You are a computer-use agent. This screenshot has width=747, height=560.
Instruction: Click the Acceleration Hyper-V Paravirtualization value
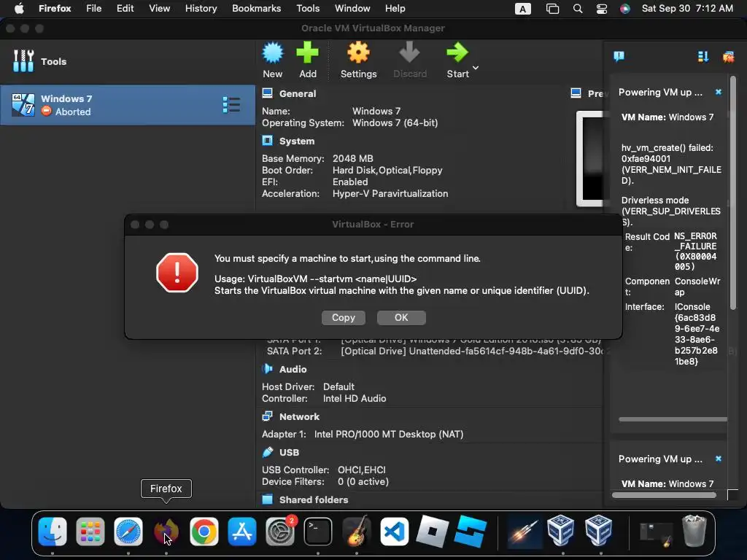pyautogui.click(x=390, y=194)
